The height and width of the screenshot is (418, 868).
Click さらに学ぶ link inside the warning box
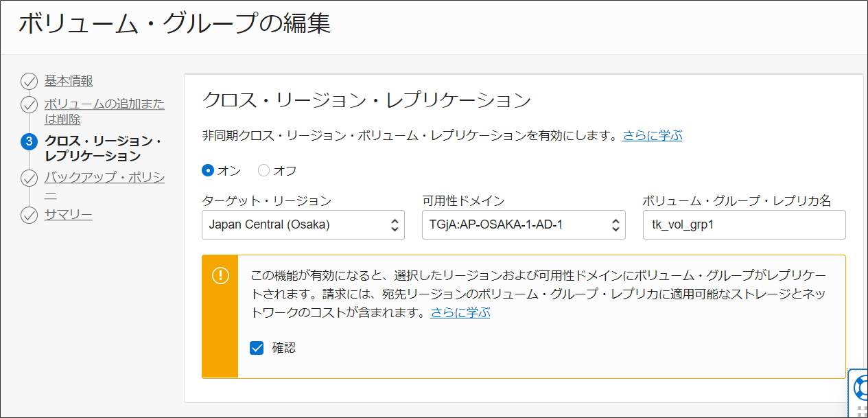click(x=460, y=313)
